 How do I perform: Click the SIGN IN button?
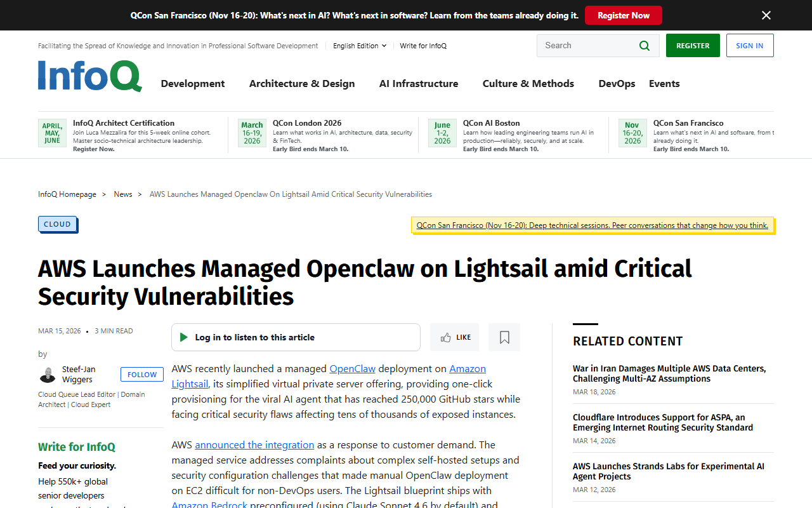[750, 45]
